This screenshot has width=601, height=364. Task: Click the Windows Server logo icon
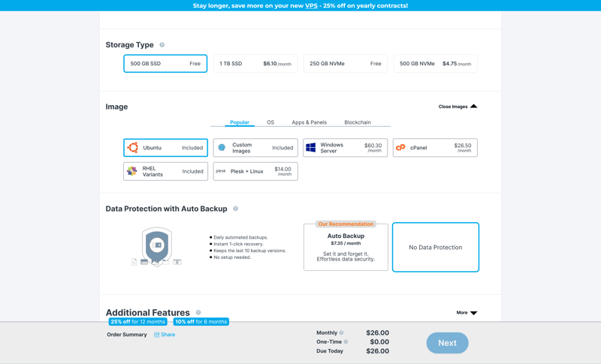[x=311, y=148]
